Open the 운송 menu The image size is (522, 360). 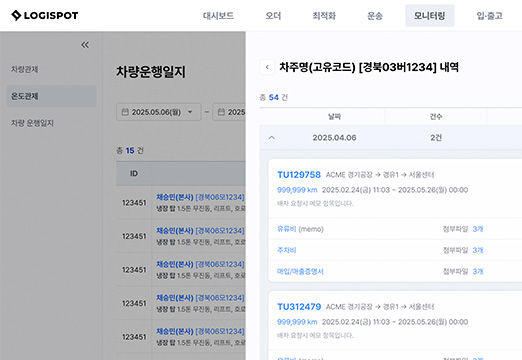pyautogui.click(x=375, y=16)
